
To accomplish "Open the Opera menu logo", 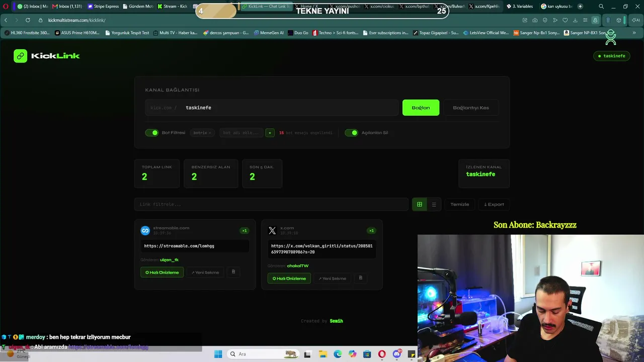I will [6, 7].
